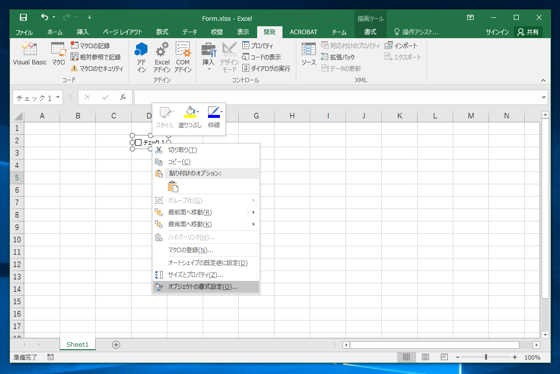Image resolution: width=560 pixels, height=374 pixels.
Task: Add a new sheet with plus button
Action: [x=116, y=345]
